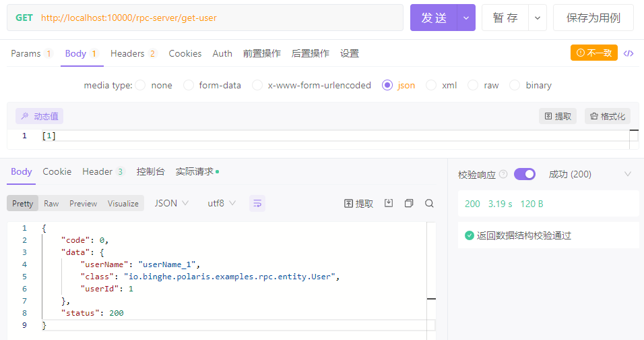The width and height of the screenshot is (644, 340).
Task: Toggle the 校验响应 switch off
Action: click(524, 174)
